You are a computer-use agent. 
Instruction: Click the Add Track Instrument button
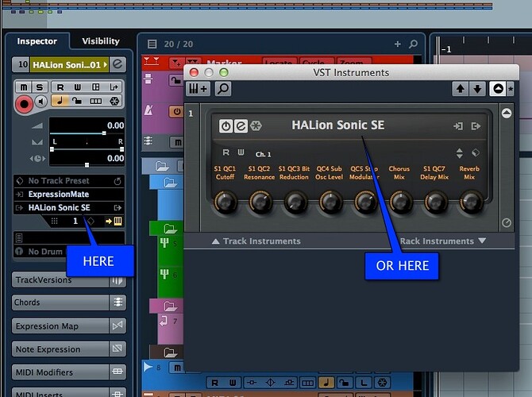click(x=198, y=89)
